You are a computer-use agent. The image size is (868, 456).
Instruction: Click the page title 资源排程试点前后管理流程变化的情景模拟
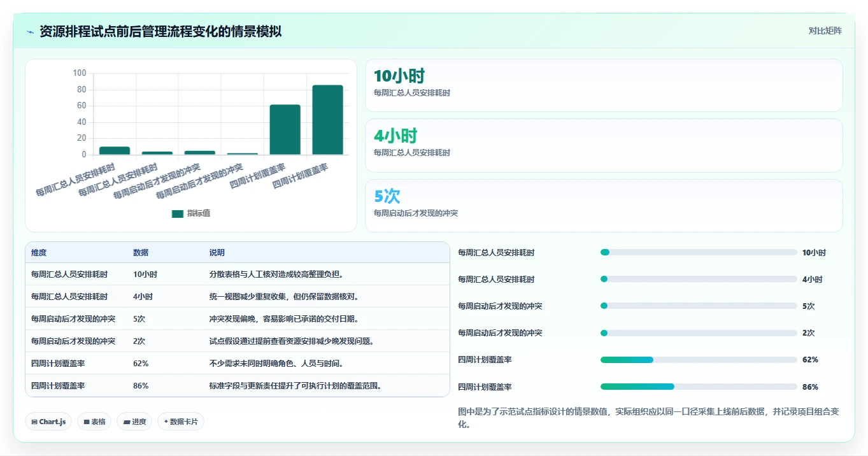coord(160,31)
